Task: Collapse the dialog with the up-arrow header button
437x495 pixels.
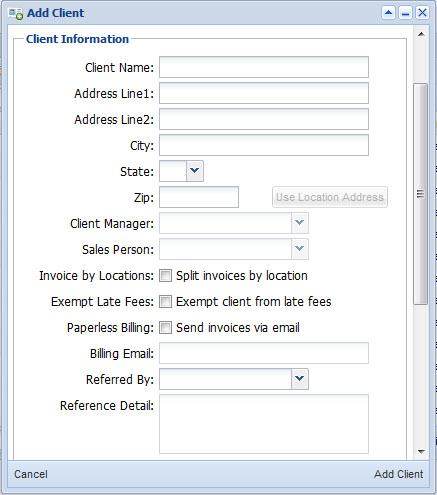Action: point(388,13)
